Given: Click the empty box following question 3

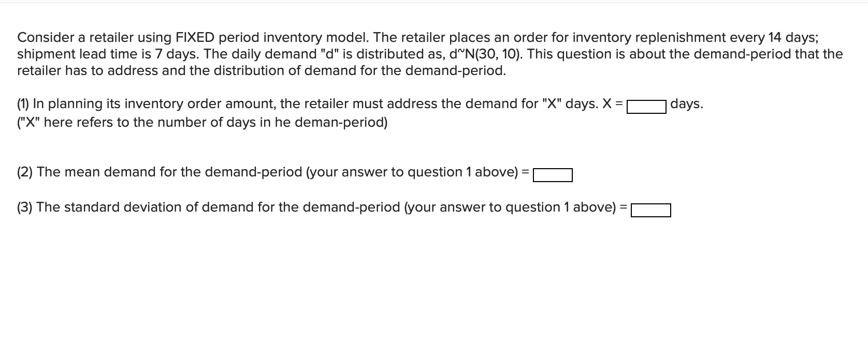Looking at the screenshot, I should (651, 210).
